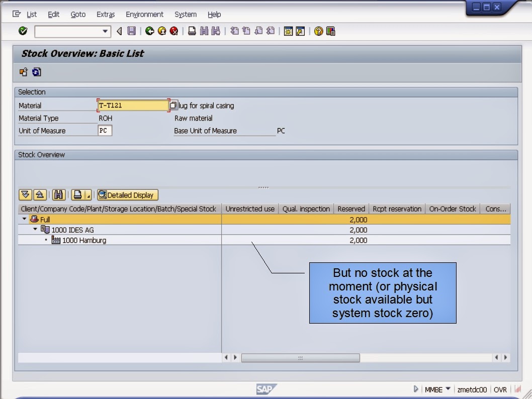Click the splitter dots handle above the stock table toolbar
The height and width of the screenshot is (399, 532).
(x=263, y=187)
